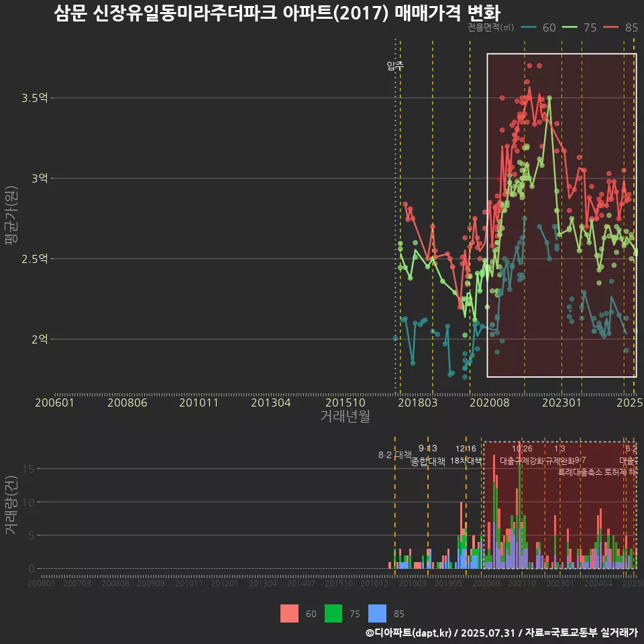The height and width of the screenshot is (644, 644).
Task: Click 201510 on the price chart x-axis
Action: point(345,402)
